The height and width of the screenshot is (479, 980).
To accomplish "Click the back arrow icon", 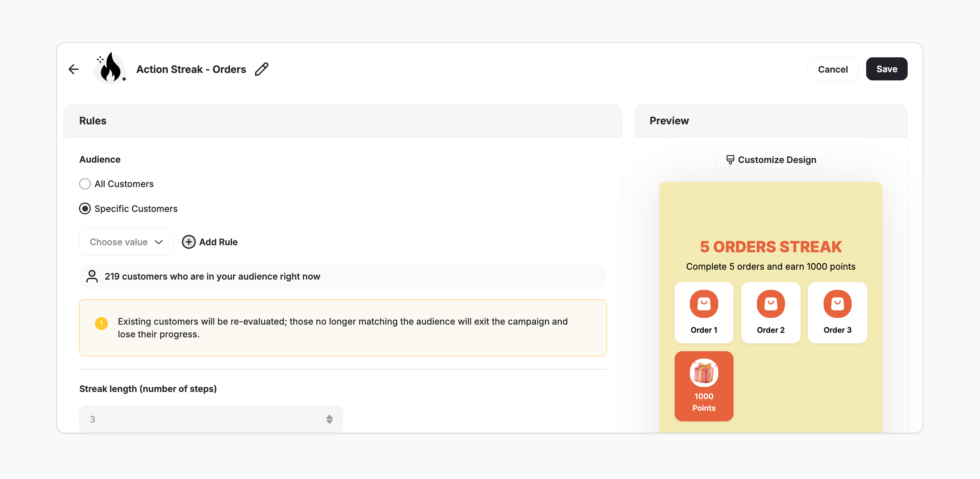I will (x=73, y=69).
